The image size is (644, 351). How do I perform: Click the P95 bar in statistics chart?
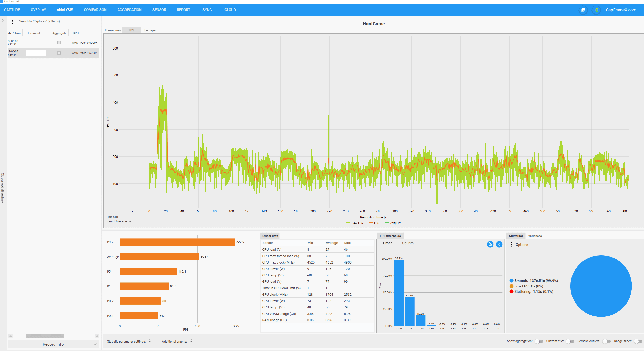point(177,242)
